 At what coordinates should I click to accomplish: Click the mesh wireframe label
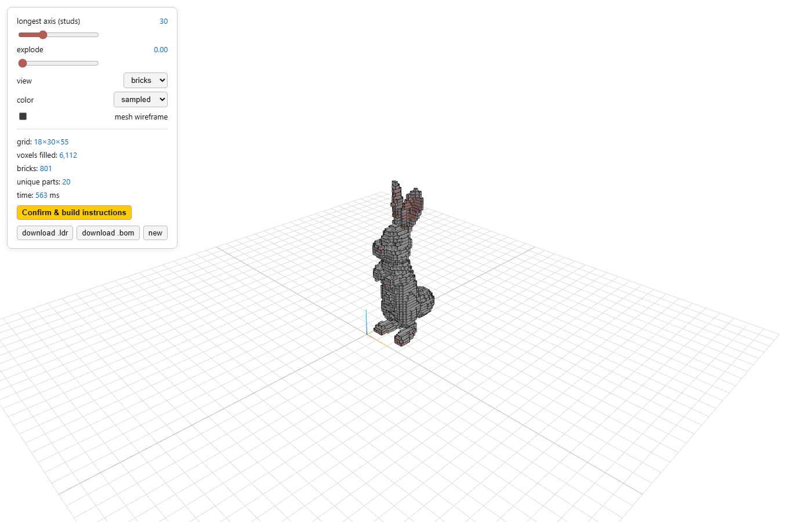click(x=141, y=117)
